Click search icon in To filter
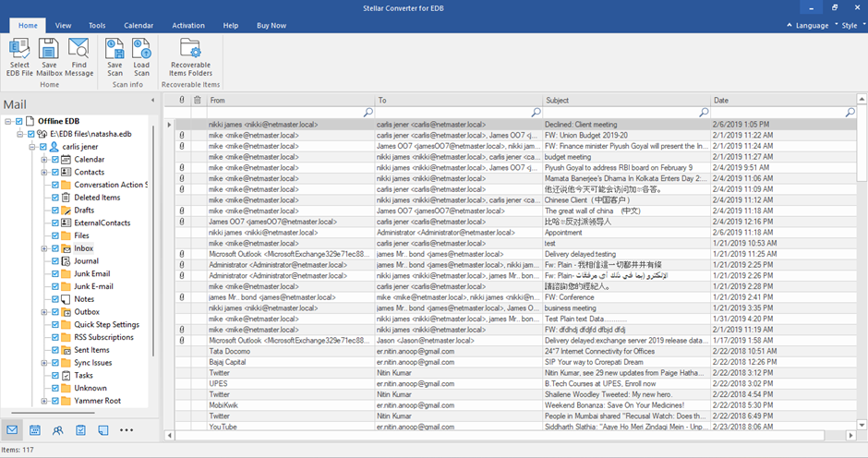Screen dimensions: 868x458 (x=536, y=113)
